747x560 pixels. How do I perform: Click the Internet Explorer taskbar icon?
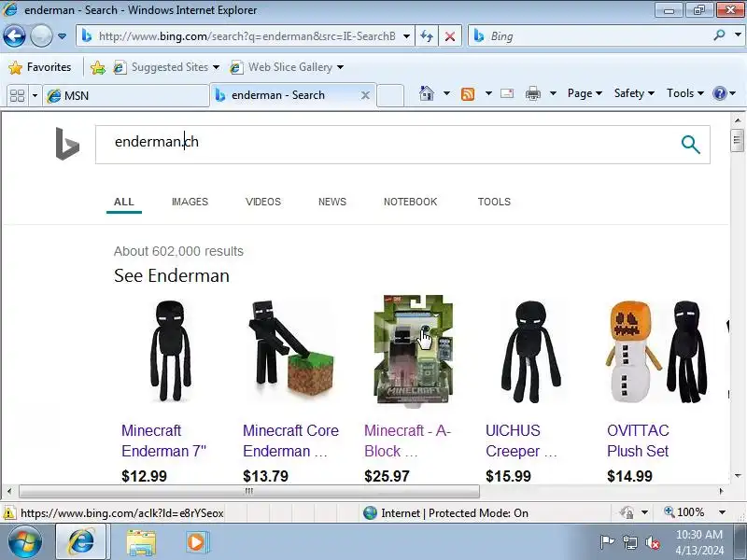tap(81, 542)
